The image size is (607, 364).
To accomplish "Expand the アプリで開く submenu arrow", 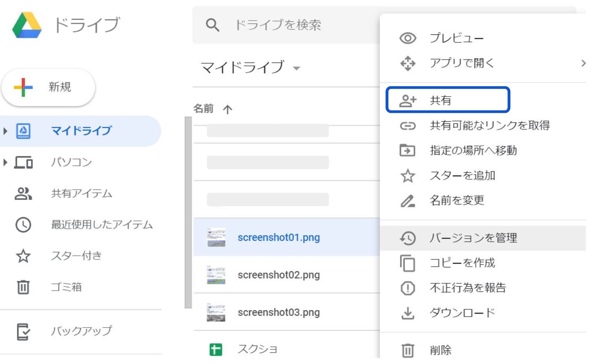I will 583,63.
